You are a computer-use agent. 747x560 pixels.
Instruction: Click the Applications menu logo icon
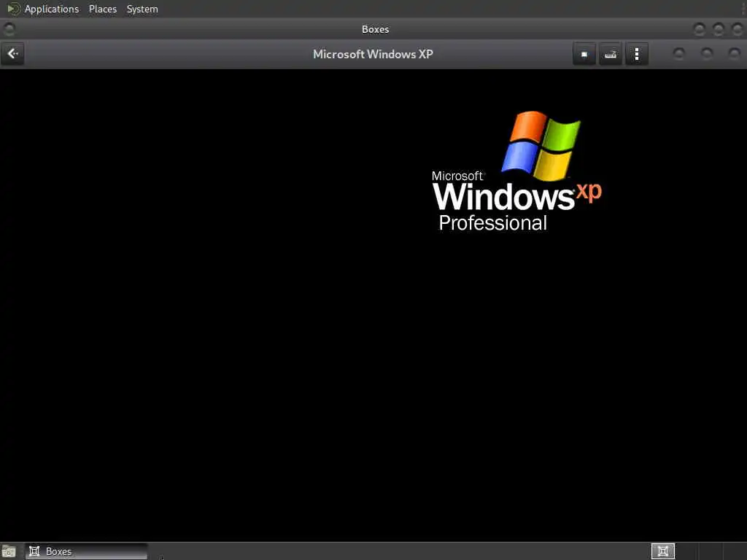(x=13, y=9)
